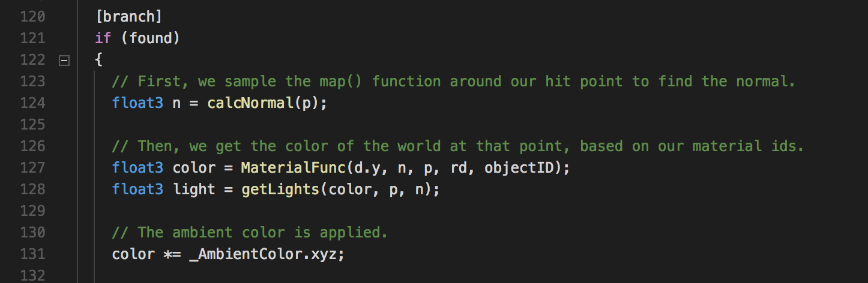868x283 pixels.
Task: Click the 'ambient color is applied' comment
Action: coord(250,233)
